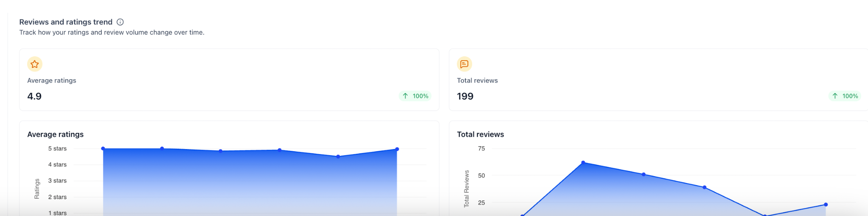Click the chat bubble icon in Total reviews card
Viewport: 868px width, 216px height.
pos(465,64)
